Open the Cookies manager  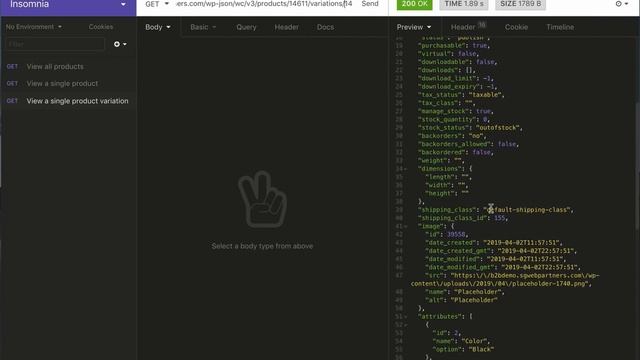(x=101, y=27)
